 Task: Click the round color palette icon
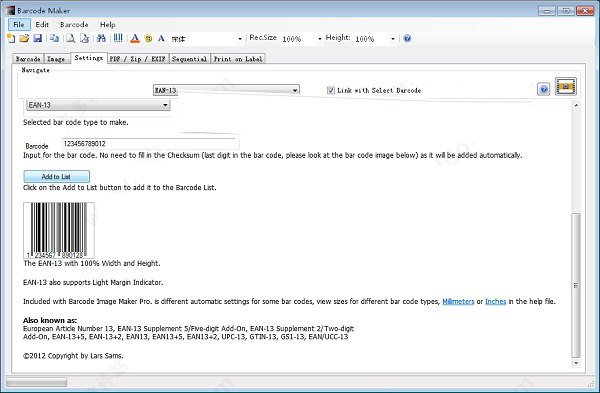tap(148, 38)
